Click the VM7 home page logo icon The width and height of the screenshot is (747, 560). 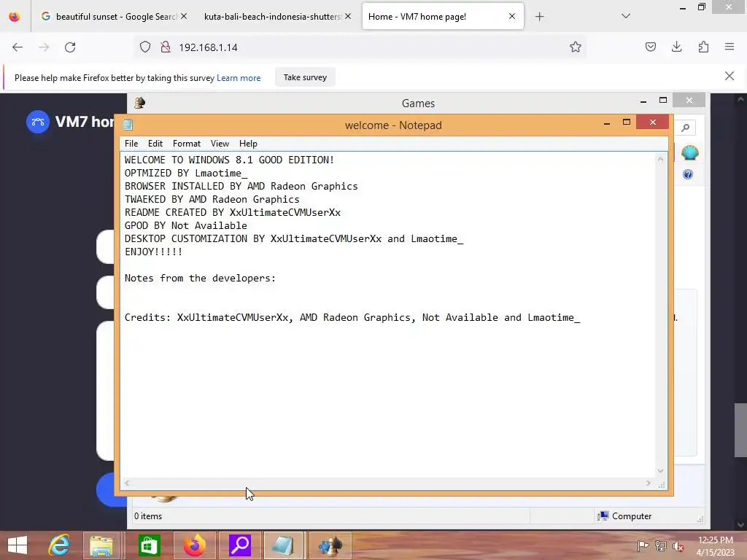(x=38, y=122)
